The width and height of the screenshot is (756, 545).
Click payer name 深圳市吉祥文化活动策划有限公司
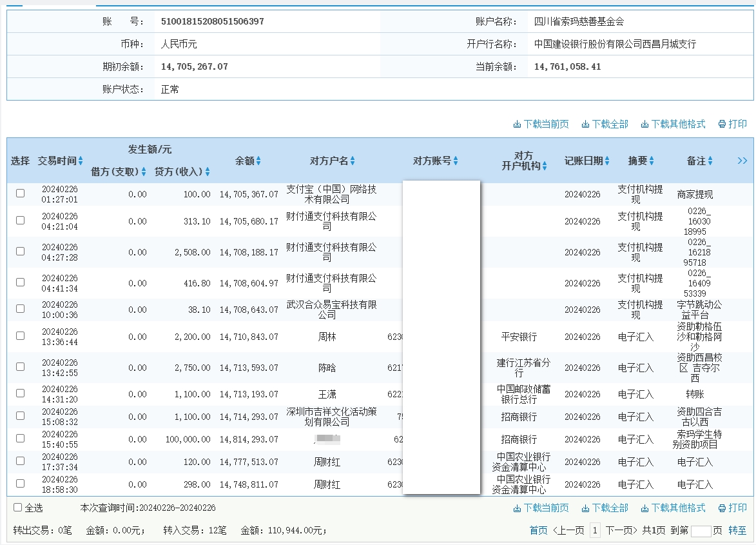[x=331, y=417]
